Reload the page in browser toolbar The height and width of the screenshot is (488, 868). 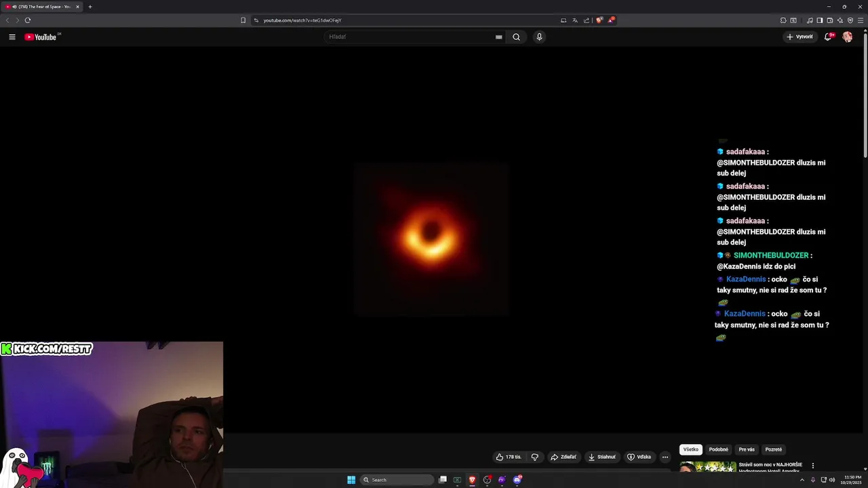28,20
